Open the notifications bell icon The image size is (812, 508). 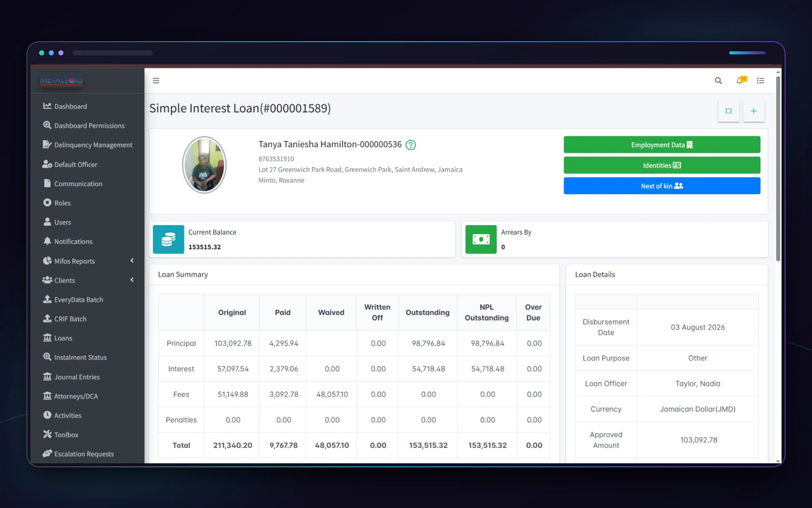tap(740, 80)
